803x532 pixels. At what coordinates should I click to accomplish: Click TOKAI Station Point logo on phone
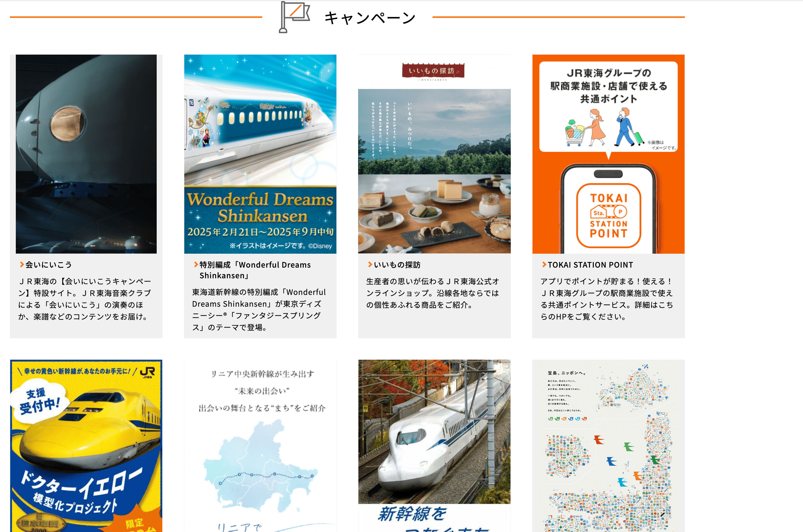coord(609,216)
